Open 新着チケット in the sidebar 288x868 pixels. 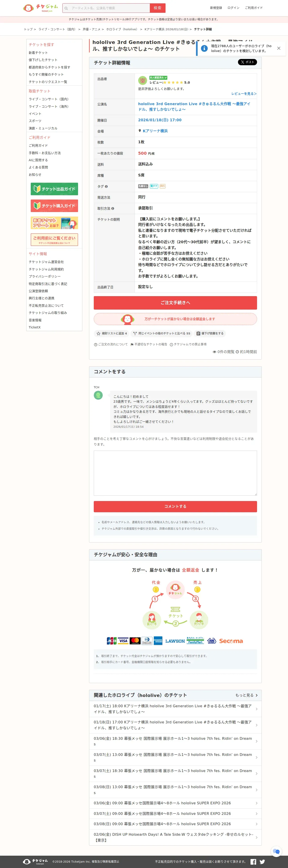(x=38, y=52)
